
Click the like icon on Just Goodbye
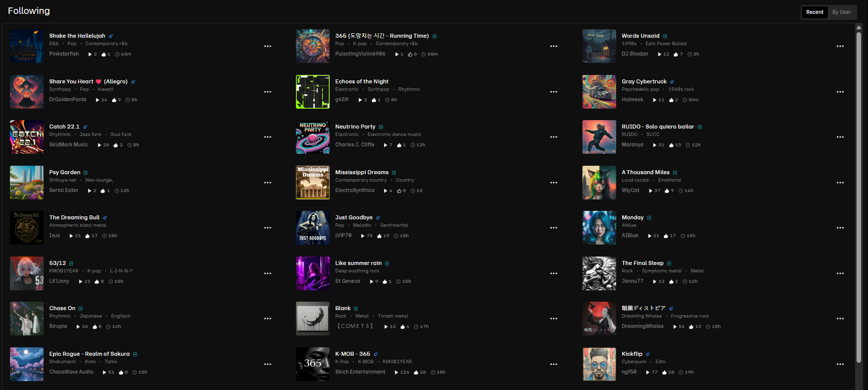pyautogui.click(x=379, y=236)
